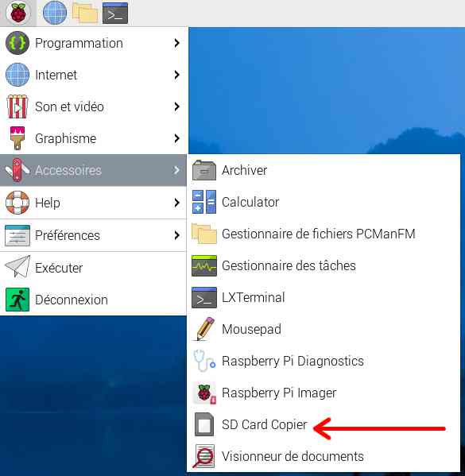This screenshot has height=476, width=465.
Task: Expand the Internet submenu arrow
Action: click(x=176, y=75)
